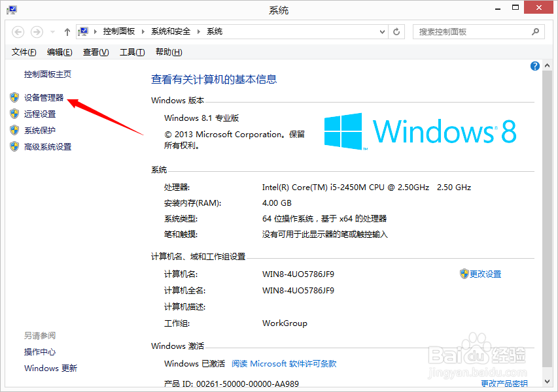Click the refresh icon in the address bar
Viewport: 558px width, 392px height.
(x=396, y=31)
